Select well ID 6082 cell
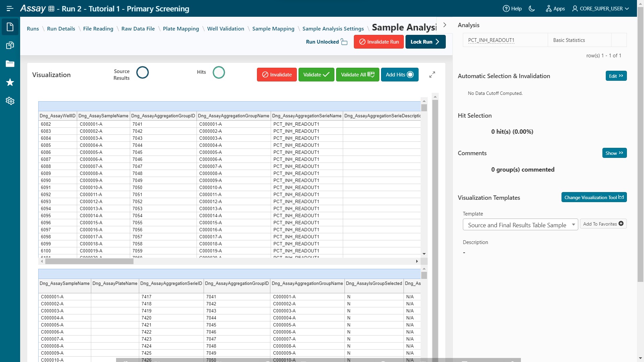Image resolution: width=644 pixels, height=362 pixels. [57, 124]
